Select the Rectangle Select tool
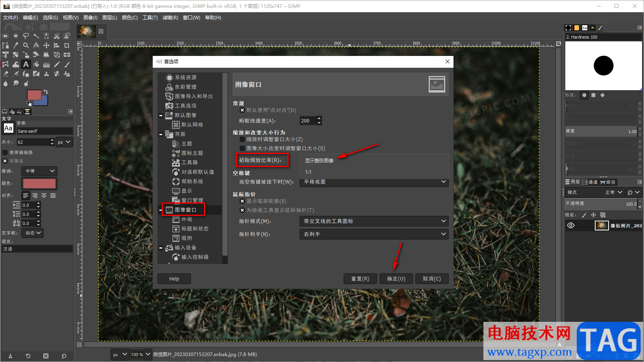 pos(6,36)
